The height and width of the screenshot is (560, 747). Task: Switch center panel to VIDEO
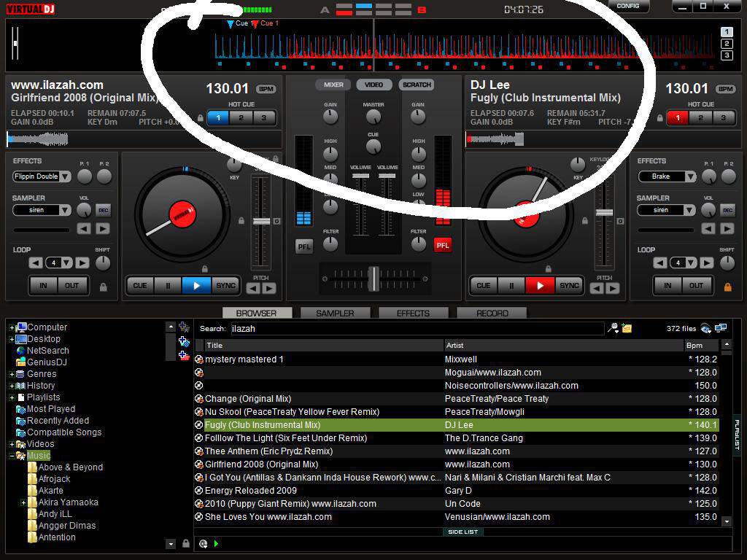[x=374, y=85]
